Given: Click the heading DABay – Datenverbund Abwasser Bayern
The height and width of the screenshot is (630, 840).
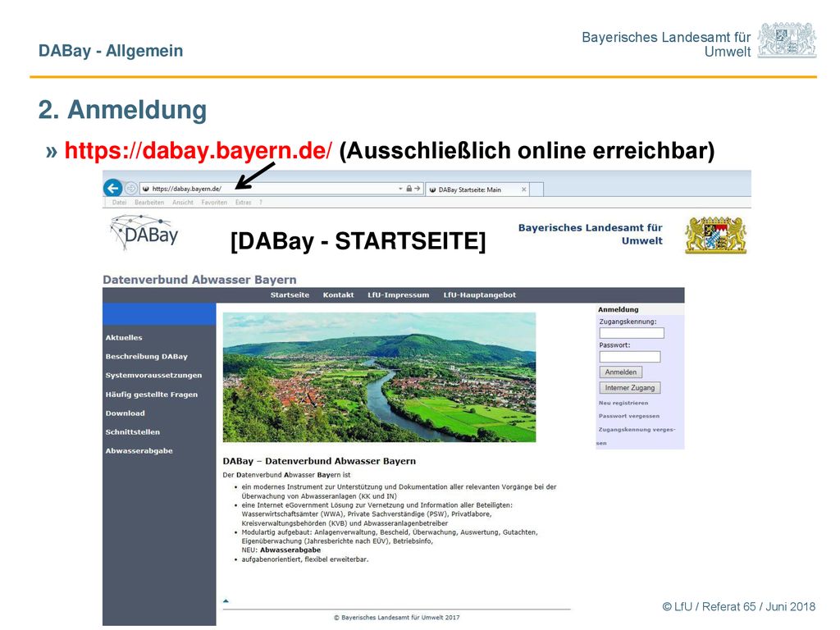Looking at the screenshot, I should tap(319, 461).
